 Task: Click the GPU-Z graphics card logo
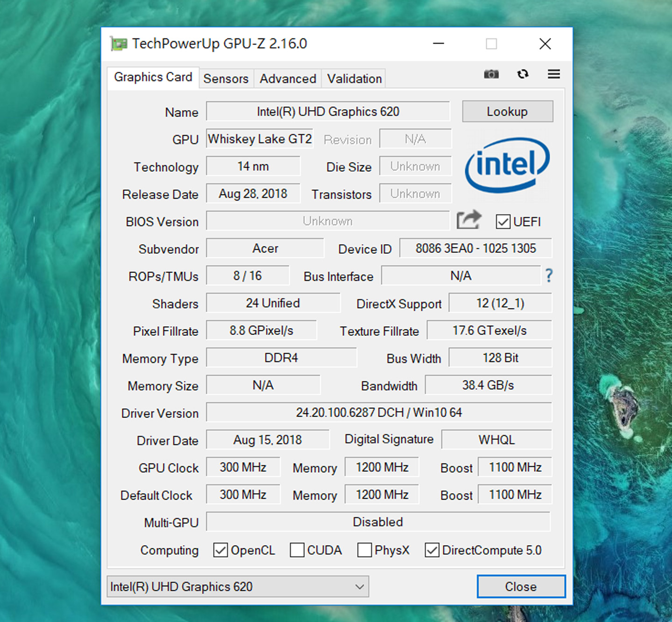[x=118, y=43]
